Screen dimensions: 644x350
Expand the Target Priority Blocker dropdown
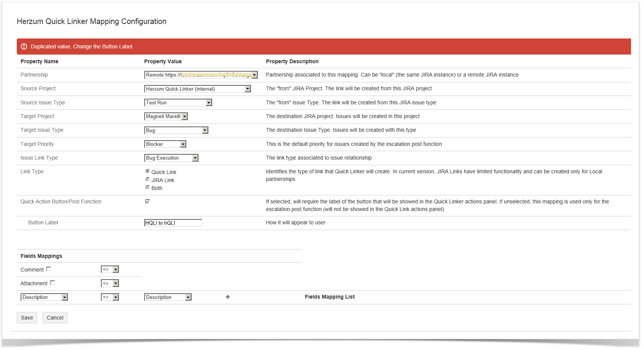[165, 144]
